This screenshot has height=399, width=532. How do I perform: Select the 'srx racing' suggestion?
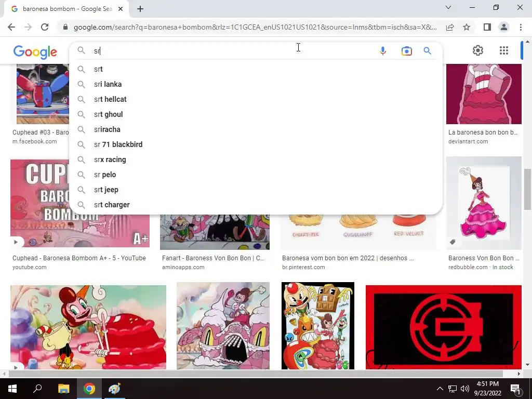[x=256, y=159]
